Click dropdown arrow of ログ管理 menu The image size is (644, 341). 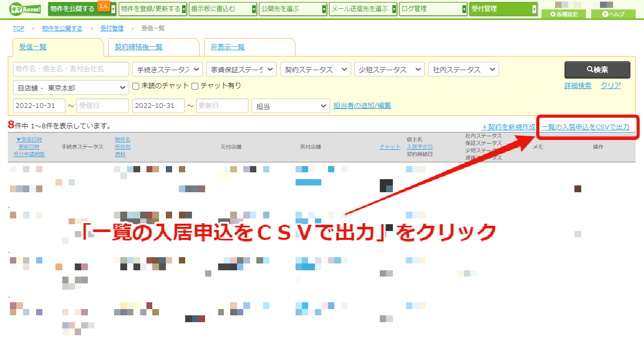point(465,9)
